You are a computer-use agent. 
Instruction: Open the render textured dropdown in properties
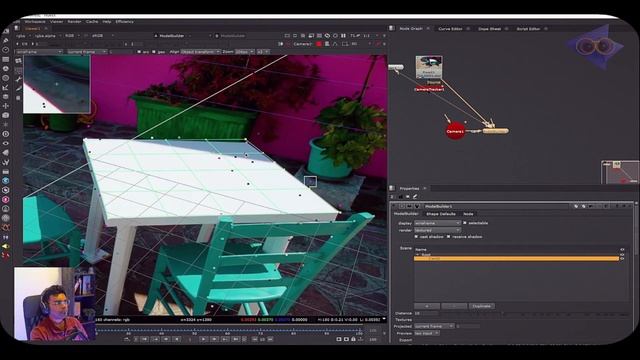tap(437, 230)
